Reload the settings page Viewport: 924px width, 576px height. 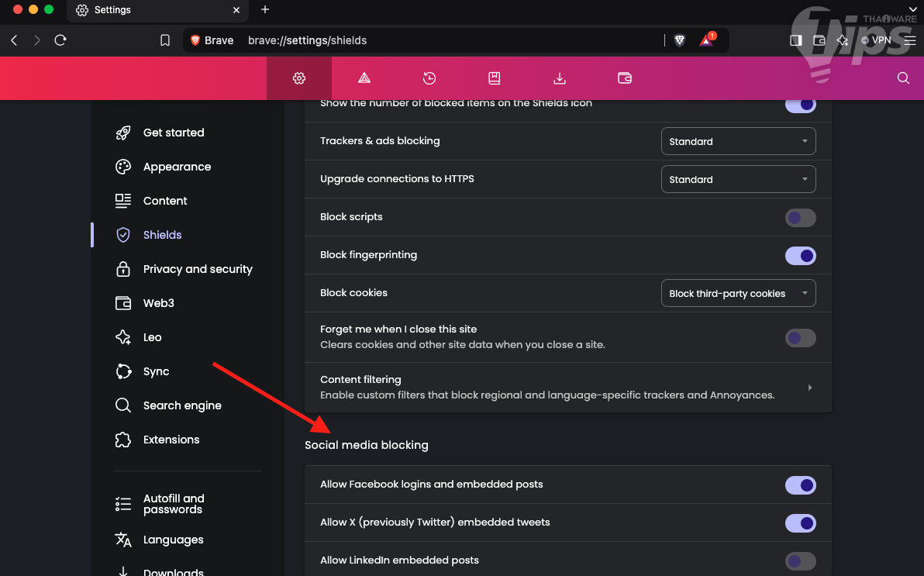pos(60,40)
